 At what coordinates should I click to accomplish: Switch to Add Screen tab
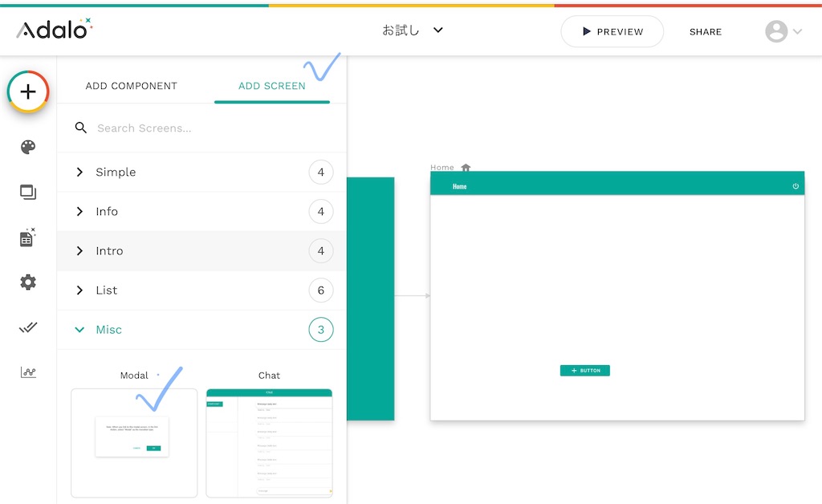point(271,86)
